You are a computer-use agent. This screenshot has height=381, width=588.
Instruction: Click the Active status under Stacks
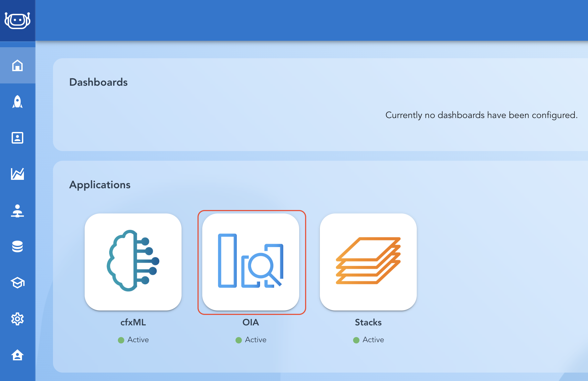tap(368, 340)
